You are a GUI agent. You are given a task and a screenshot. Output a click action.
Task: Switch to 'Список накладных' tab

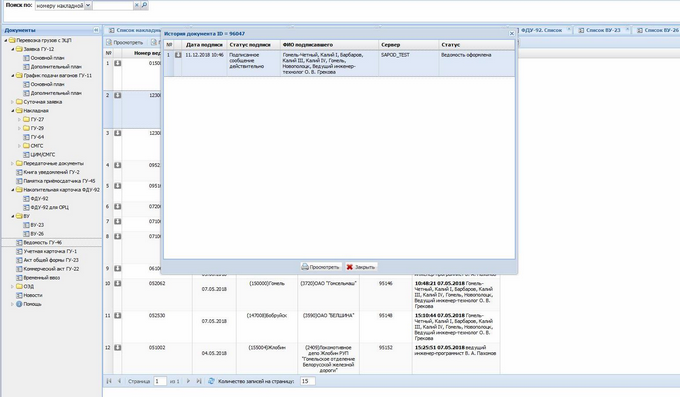click(x=134, y=30)
